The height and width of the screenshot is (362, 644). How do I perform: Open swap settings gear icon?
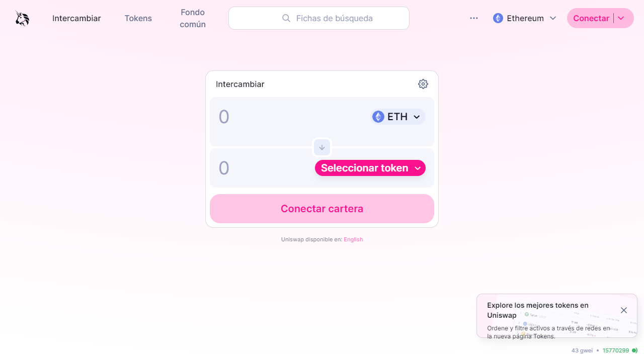coord(423,84)
